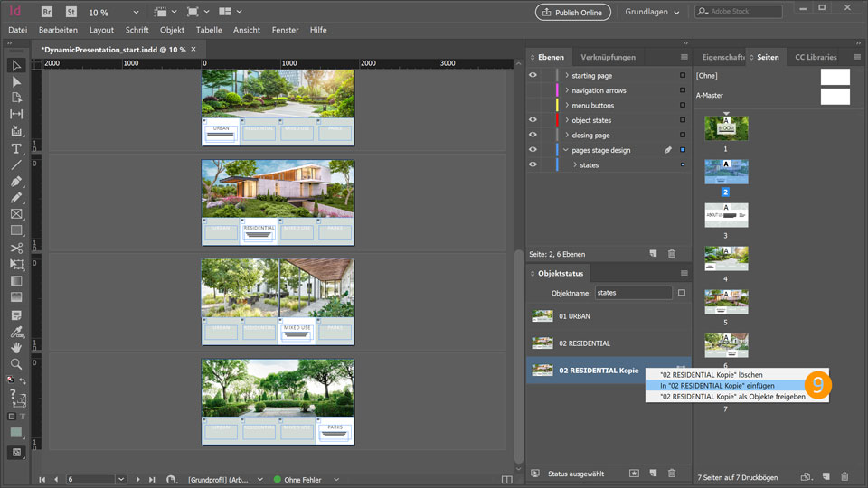Select the Gradient Feather tool
This screenshot has height=488, width=868.
[x=16, y=297]
